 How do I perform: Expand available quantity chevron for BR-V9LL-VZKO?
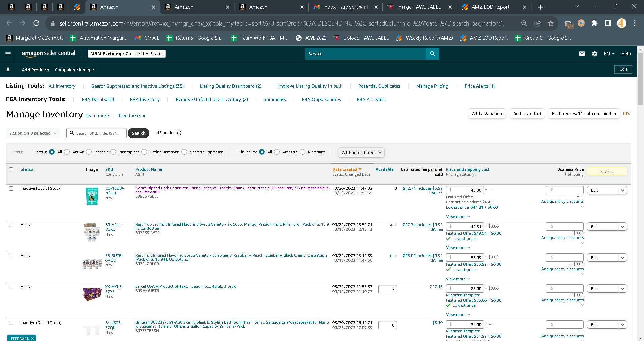[x=396, y=225]
